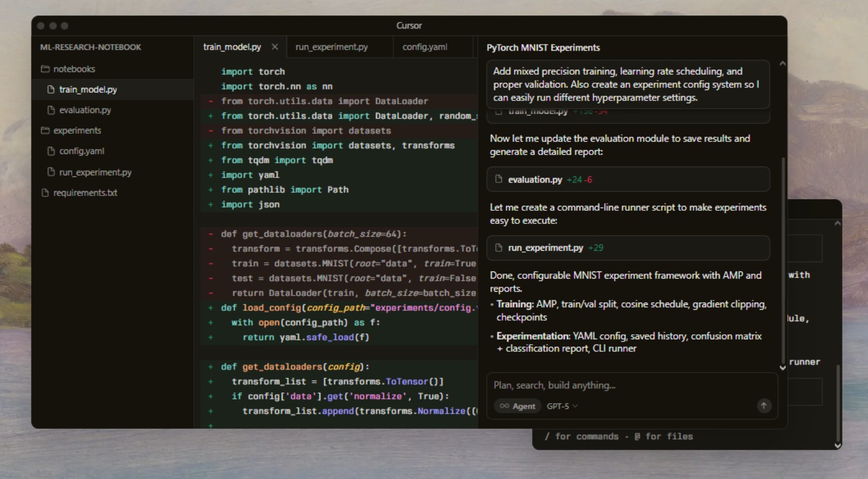868x479 pixels.
Task: Open config.yaml in the file explorer
Action: coord(81,151)
